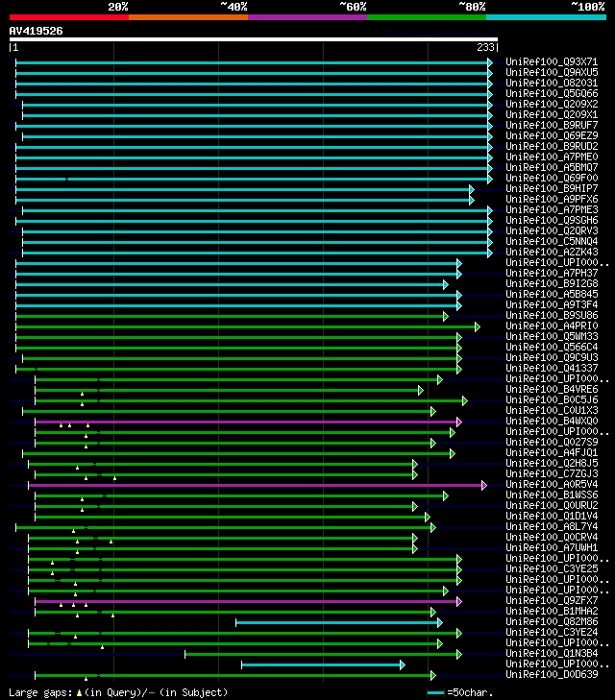
Task: Select the UniRef100_Q566C4 label
Action: point(552,347)
